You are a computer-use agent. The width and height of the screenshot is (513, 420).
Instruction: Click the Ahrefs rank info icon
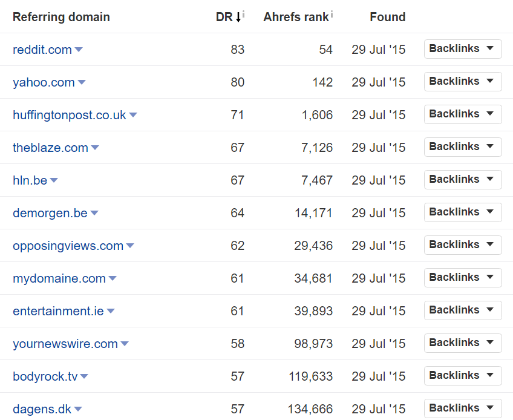pos(332,14)
